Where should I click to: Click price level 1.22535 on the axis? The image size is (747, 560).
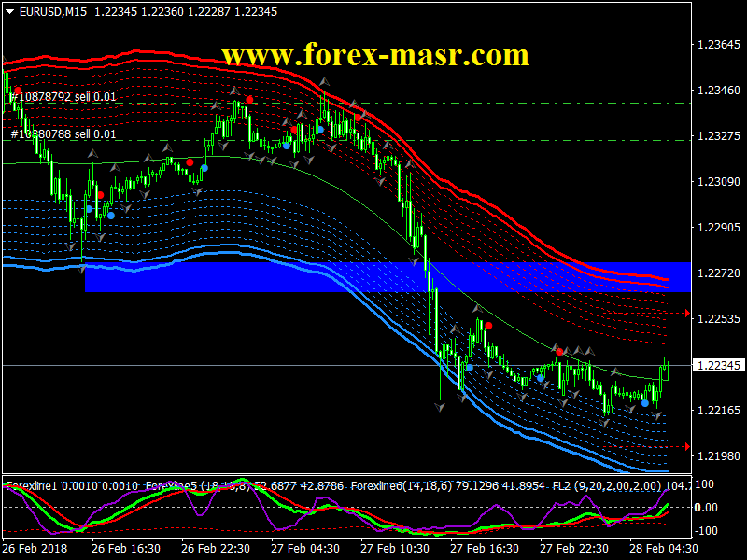coord(719,319)
